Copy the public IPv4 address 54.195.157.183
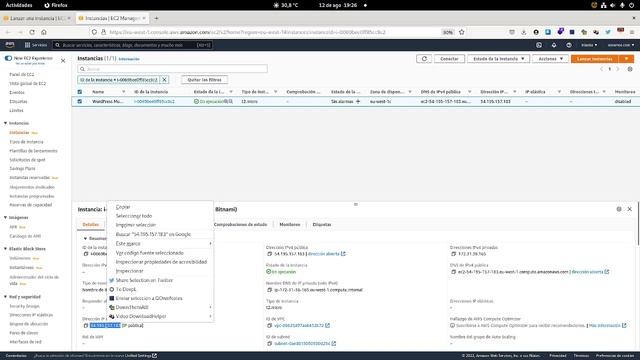Image resolution: width=640 pixels, height=360 pixels. (x=269, y=254)
